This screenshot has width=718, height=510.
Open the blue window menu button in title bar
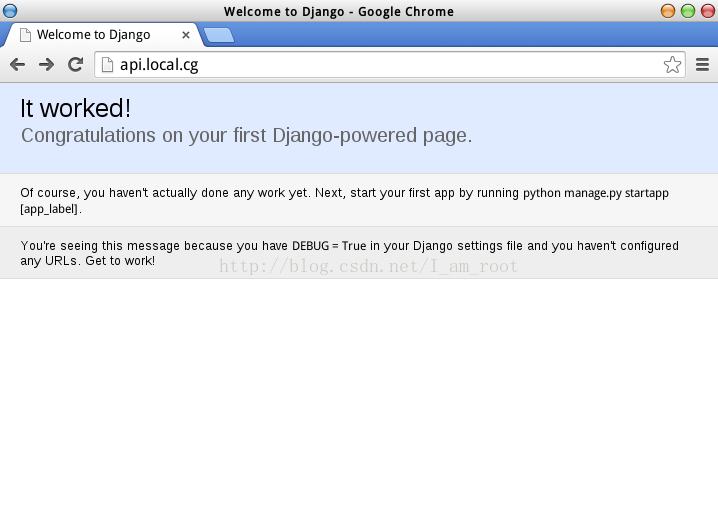coord(10,11)
